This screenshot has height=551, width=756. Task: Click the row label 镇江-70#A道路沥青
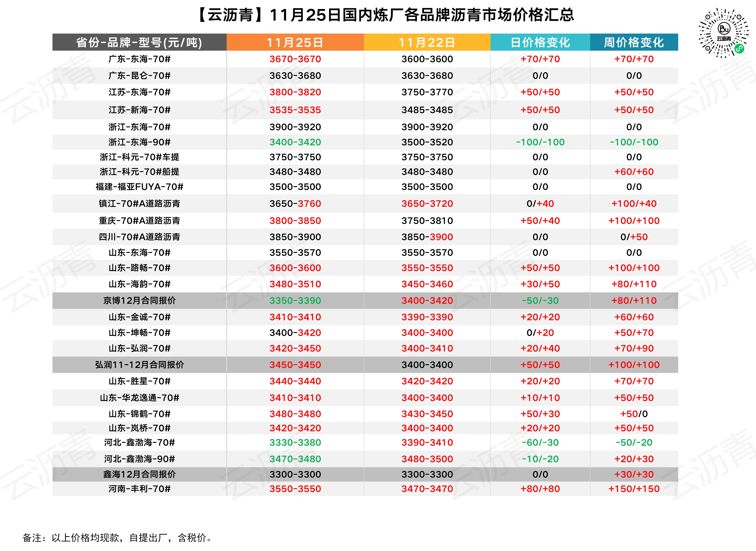(x=139, y=204)
